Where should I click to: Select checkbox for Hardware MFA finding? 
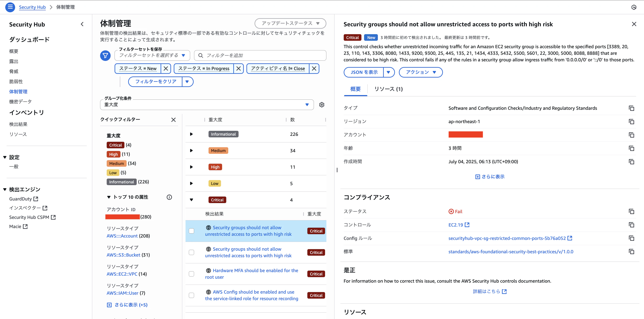pyautogui.click(x=191, y=274)
